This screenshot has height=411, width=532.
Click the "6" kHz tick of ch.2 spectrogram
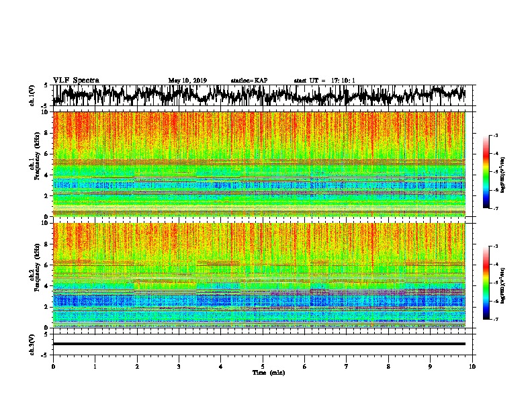coord(47,265)
